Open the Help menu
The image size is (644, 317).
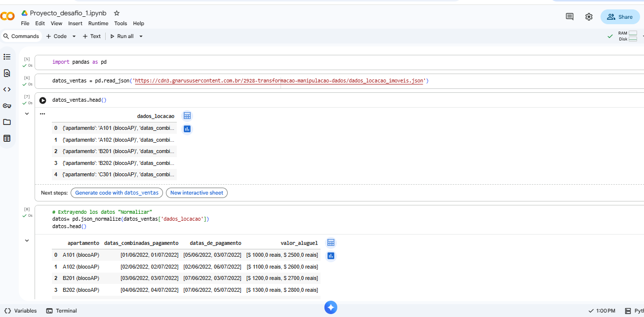(139, 23)
